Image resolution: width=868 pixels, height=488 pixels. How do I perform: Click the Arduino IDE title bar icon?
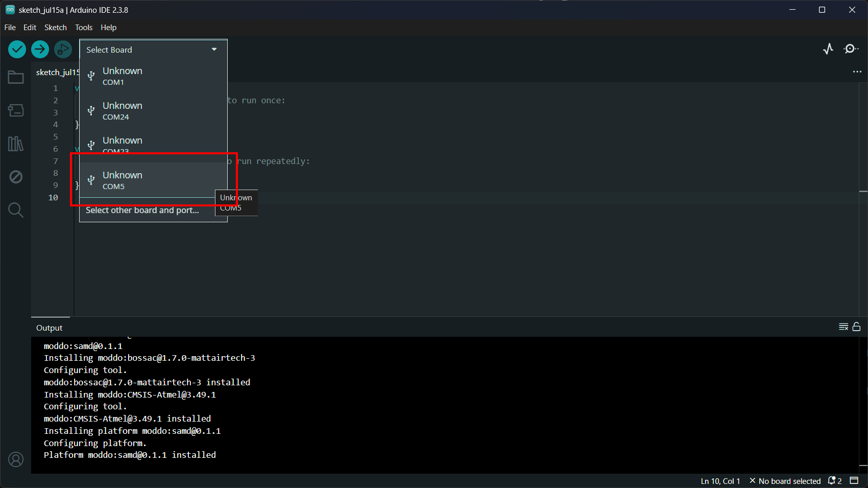(10, 10)
